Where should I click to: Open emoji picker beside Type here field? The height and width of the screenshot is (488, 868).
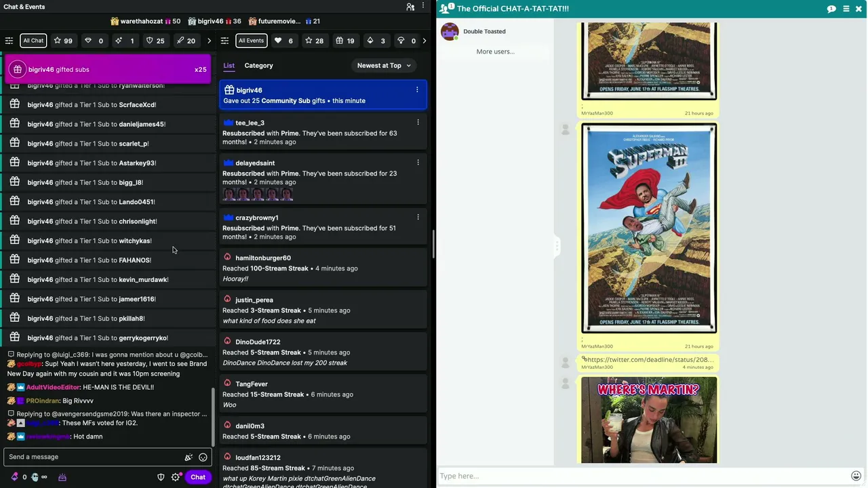(856, 476)
